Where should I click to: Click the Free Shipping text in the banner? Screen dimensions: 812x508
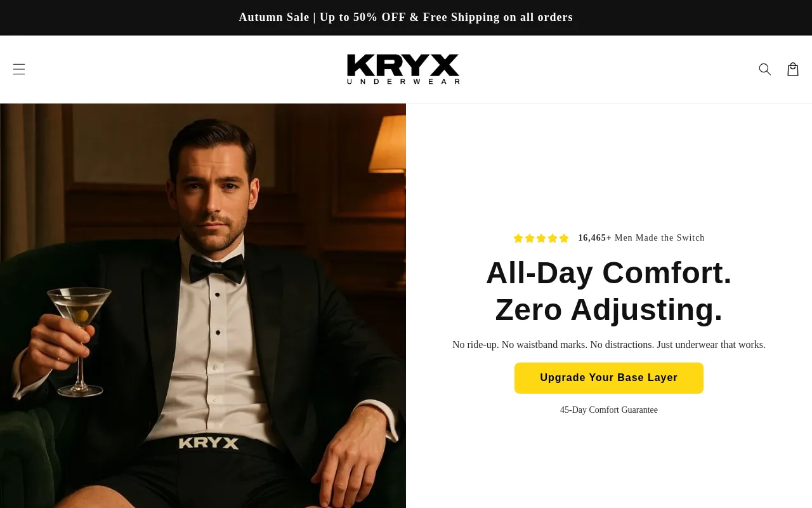coord(461,17)
